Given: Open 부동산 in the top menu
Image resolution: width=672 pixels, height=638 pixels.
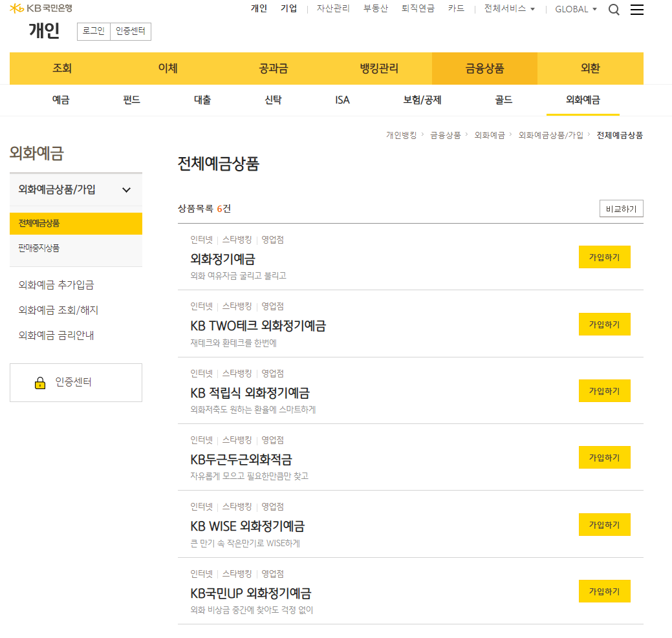Looking at the screenshot, I should 375,8.
